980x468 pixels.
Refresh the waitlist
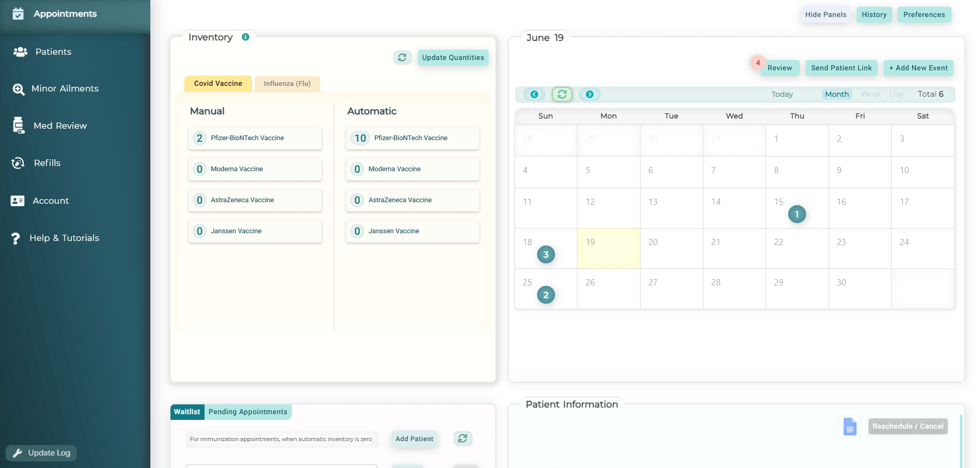coord(462,439)
